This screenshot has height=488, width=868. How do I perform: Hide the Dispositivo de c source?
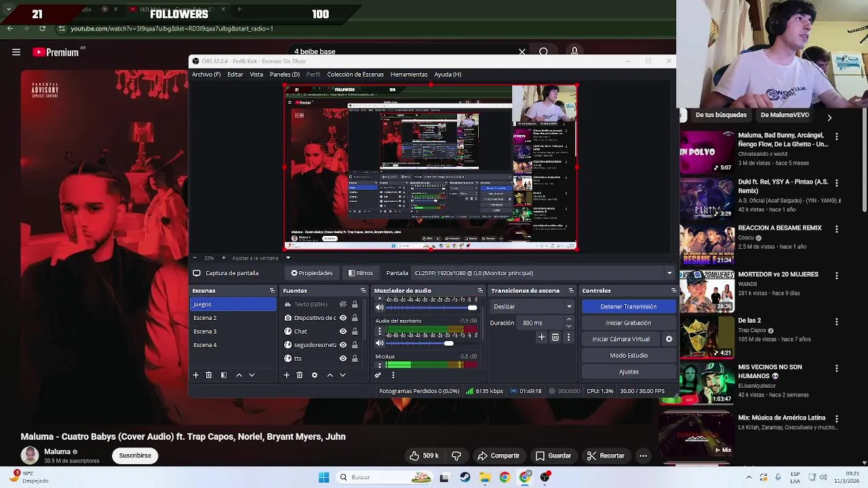coord(342,318)
